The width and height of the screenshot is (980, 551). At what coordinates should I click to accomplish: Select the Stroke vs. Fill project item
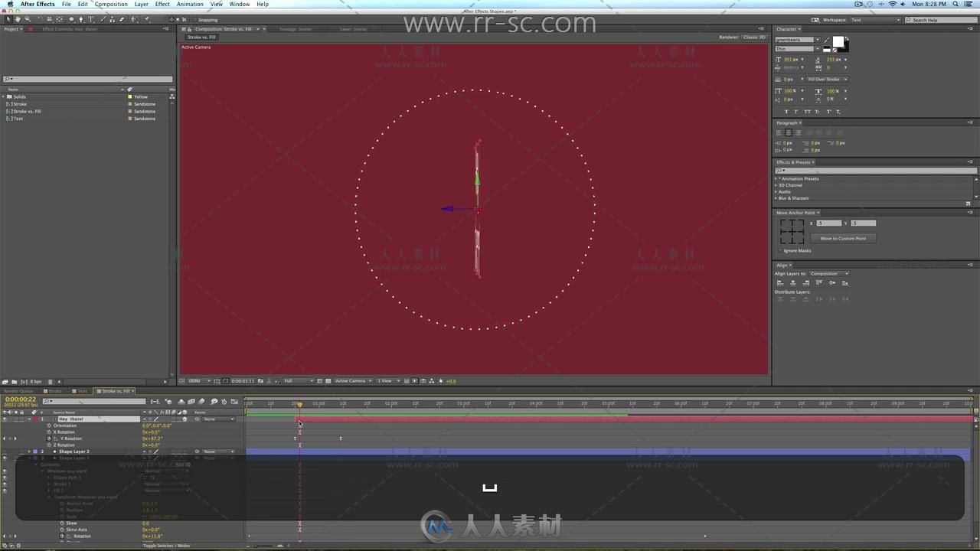coord(28,111)
